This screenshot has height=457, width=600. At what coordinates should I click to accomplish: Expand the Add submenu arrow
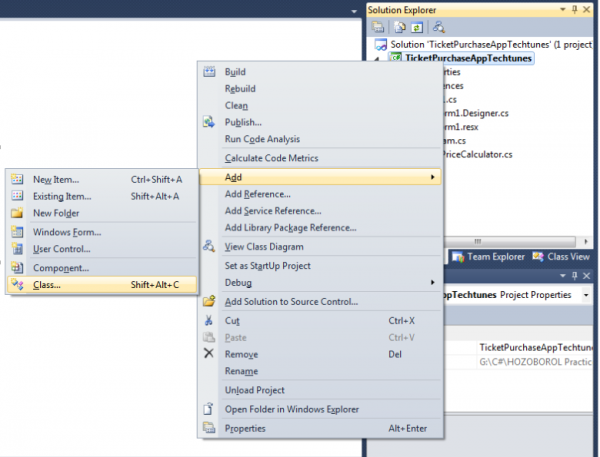(432, 177)
